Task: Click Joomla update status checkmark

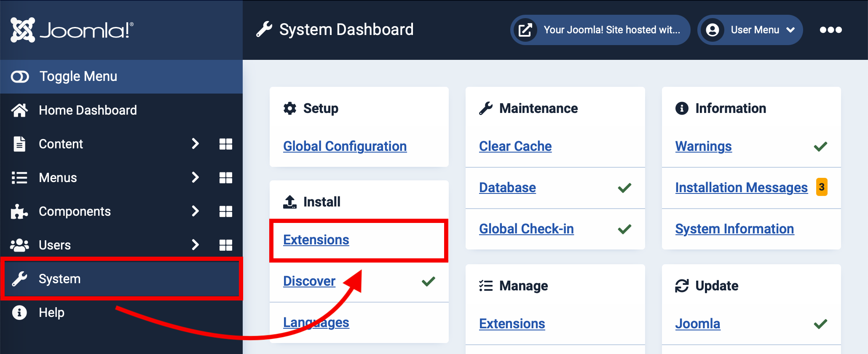Action: [x=820, y=324]
